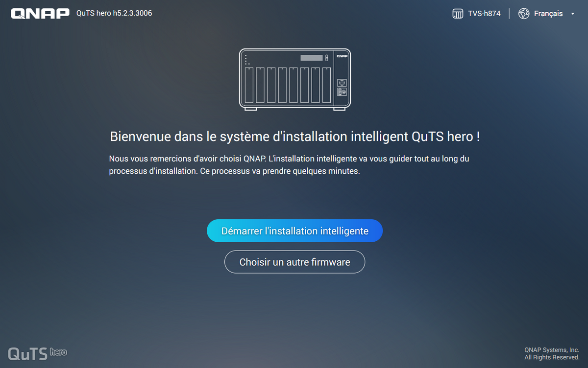Click Choisir un autre firmware
Screen dimensions: 588x368
click(x=294, y=262)
